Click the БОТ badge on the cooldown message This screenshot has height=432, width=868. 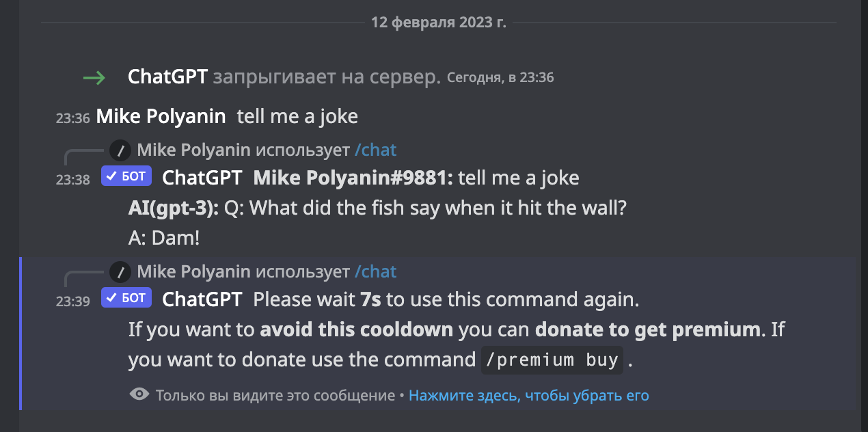point(126,297)
